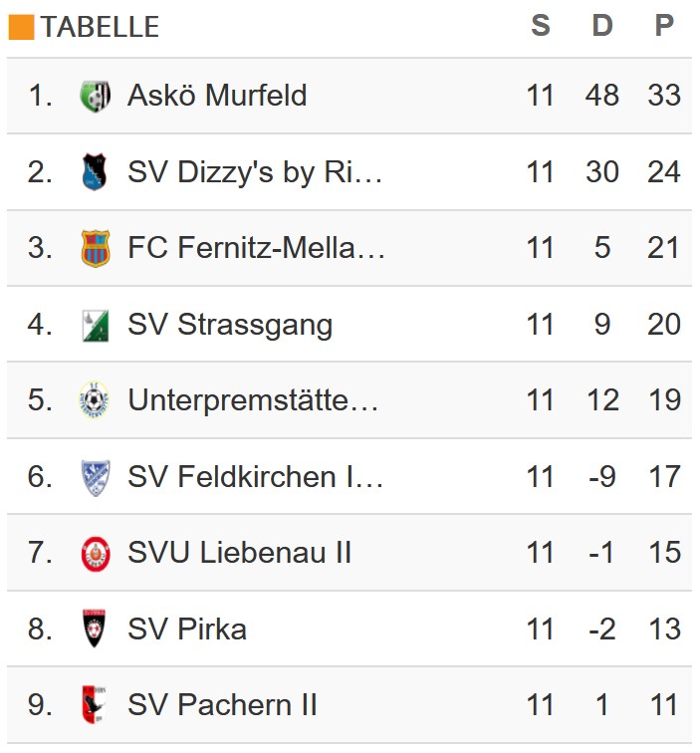Select the truncated FC Fernitz-Mella… name

pyautogui.click(x=256, y=248)
